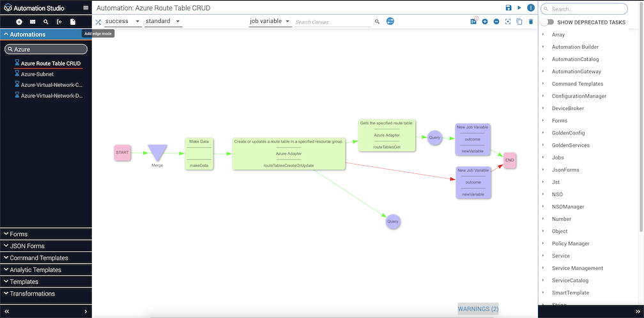Zoom out with the minus circle icon

pos(496,21)
